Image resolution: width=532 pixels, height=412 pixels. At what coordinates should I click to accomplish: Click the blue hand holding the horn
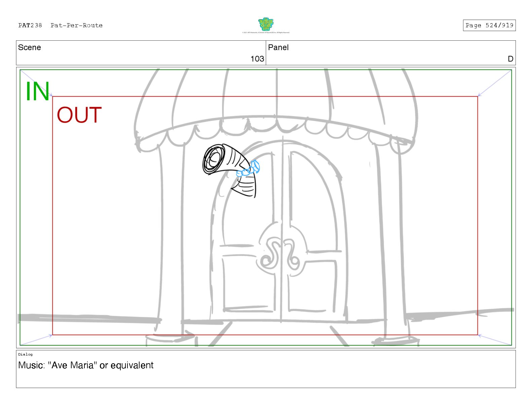pyautogui.click(x=248, y=169)
